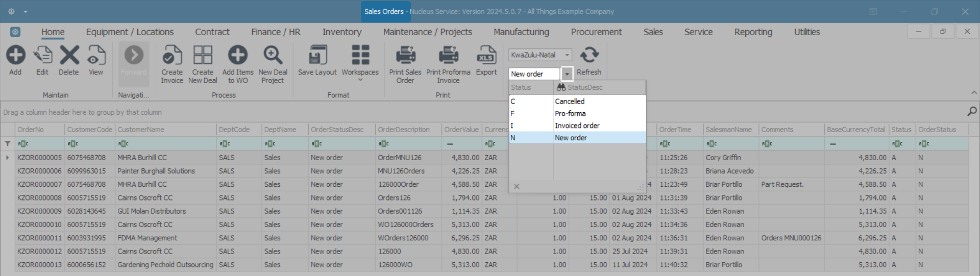The height and width of the screenshot is (276, 980).
Task: Click CustomerName filter row cell
Action: tap(166, 144)
